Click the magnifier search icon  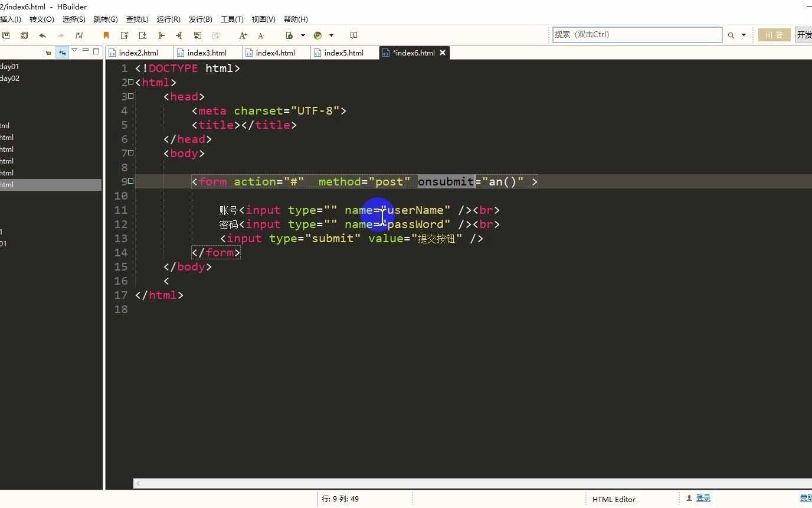[731, 35]
